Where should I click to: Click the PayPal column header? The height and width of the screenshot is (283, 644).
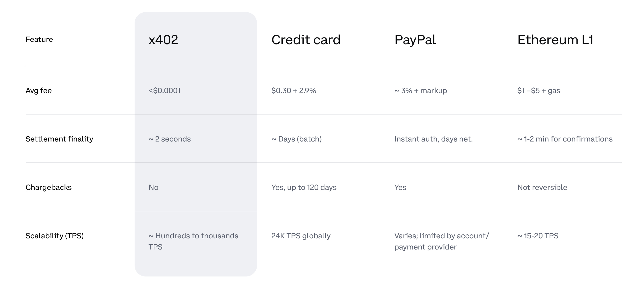click(x=415, y=40)
